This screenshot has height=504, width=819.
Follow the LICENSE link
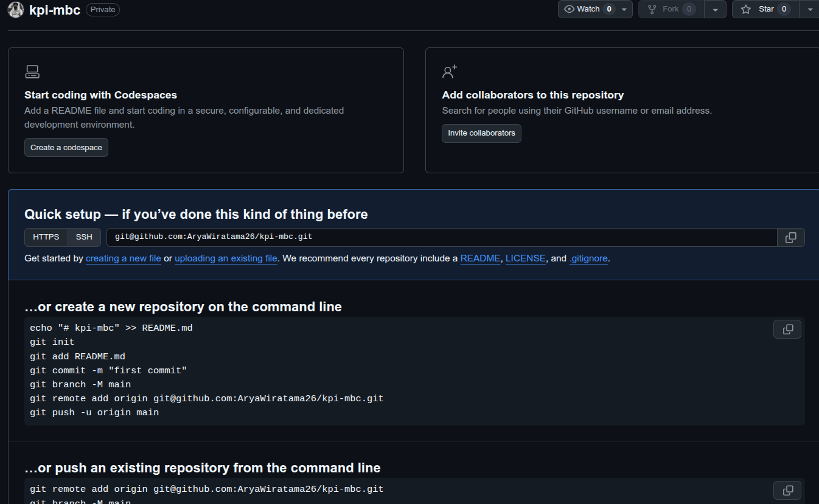[526, 258]
